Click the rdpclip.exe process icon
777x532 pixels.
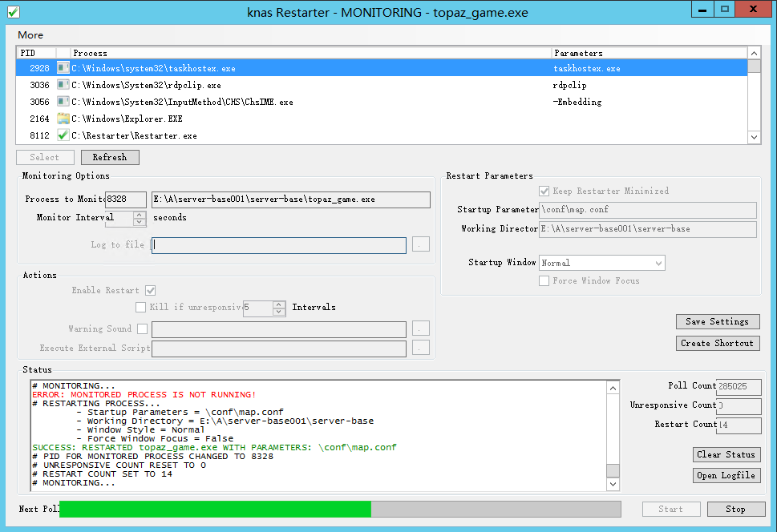pyautogui.click(x=63, y=85)
